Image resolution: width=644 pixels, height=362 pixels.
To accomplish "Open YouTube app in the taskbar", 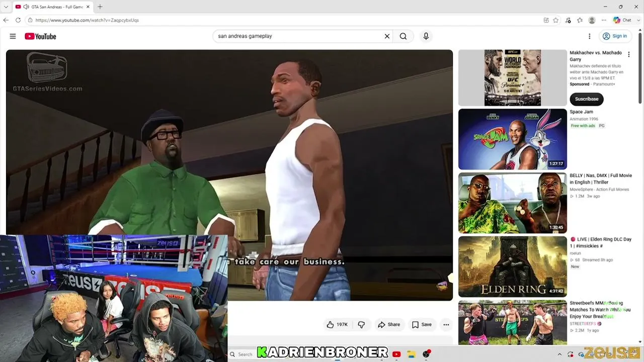I will click(x=396, y=354).
